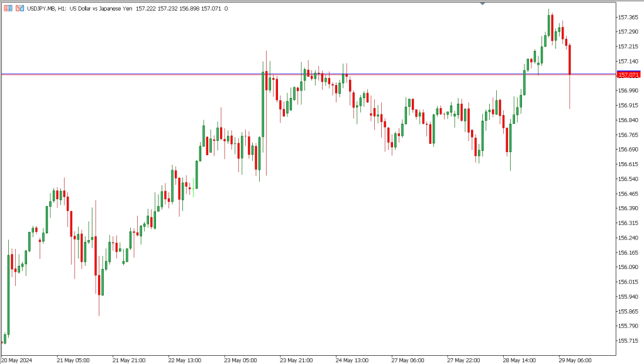The image size is (644, 364).
Task: Click the 155.715 price scale label
Action: click(628, 341)
